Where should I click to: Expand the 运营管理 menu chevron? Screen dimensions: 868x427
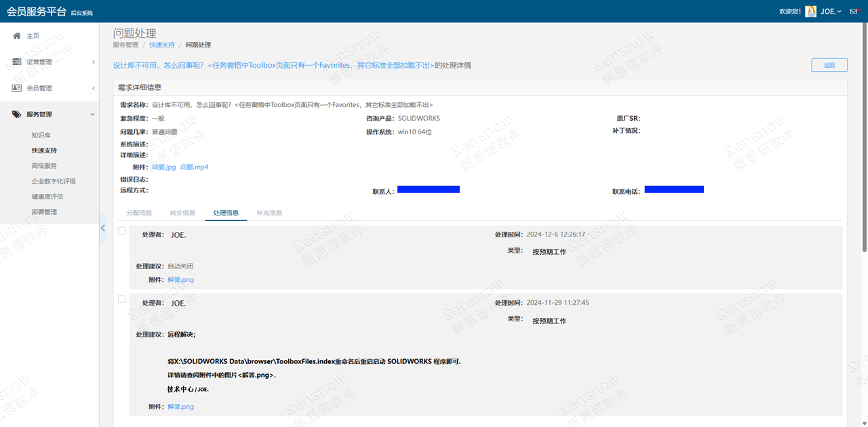pyautogui.click(x=93, y=62)
